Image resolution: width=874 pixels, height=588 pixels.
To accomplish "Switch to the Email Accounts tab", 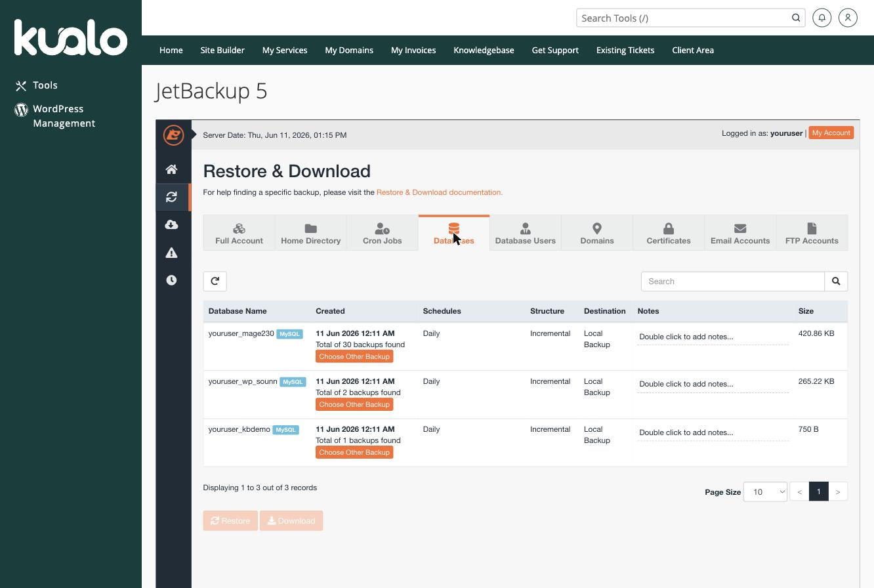I will point(740,233).
